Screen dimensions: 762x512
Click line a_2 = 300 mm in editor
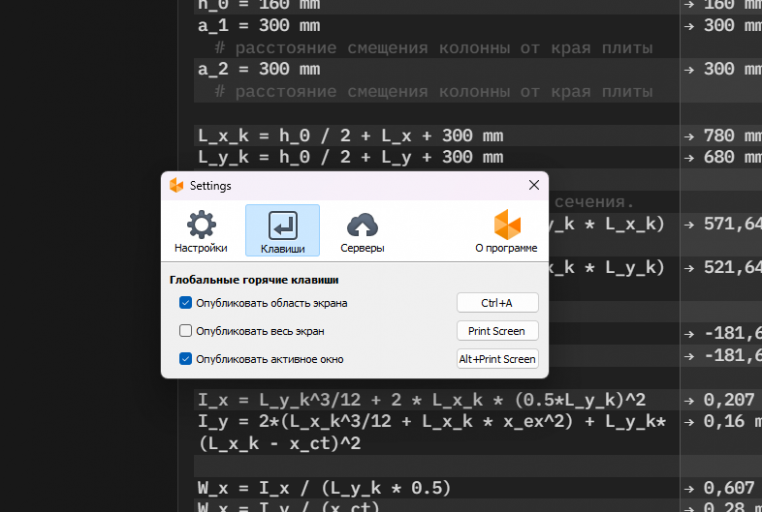pyautogui.click(x=259, y=69)
